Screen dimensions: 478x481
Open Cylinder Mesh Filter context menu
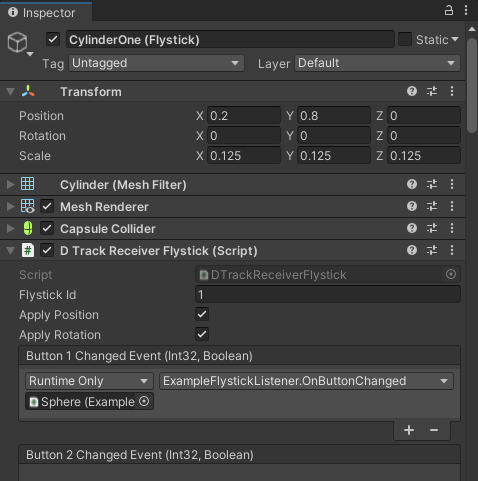pos(452,184)
